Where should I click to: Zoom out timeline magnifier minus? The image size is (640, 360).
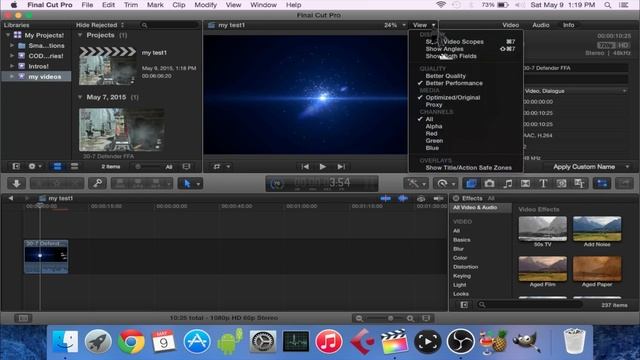coord(359,318)
